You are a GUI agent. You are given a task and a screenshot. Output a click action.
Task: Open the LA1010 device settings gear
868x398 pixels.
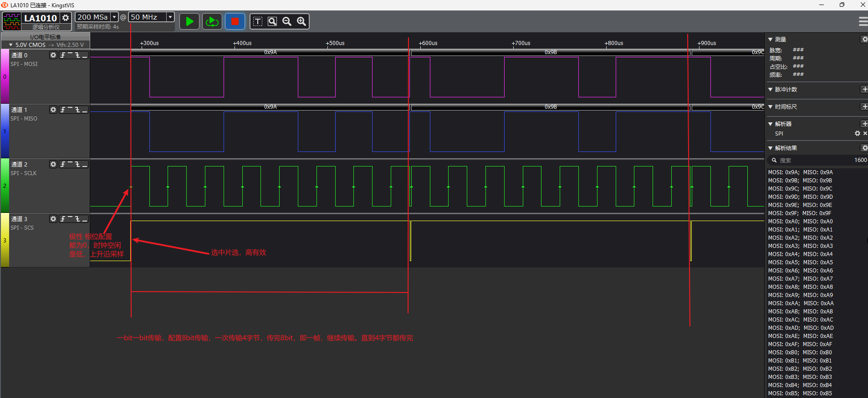[66, 18]
